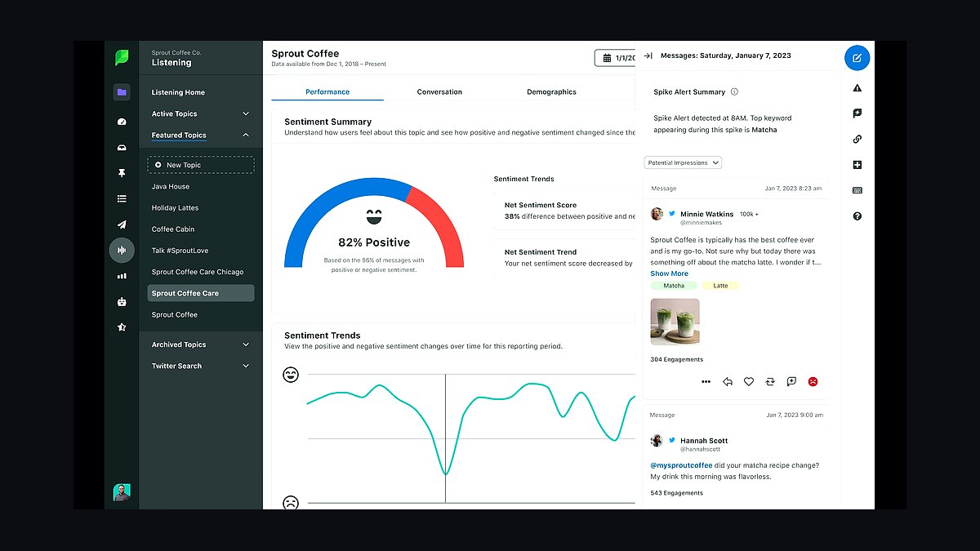Image resolution: width=980 pixels, height=551 pixels.
Task: Open the warning triangle alerts icon
Action: click(x=857, y=87)
